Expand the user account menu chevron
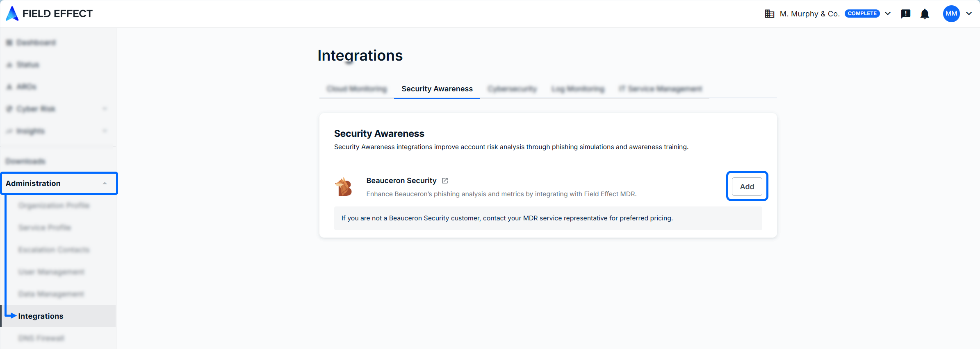The height and width of the screenshot is (349, 980). tap(969, 14)
